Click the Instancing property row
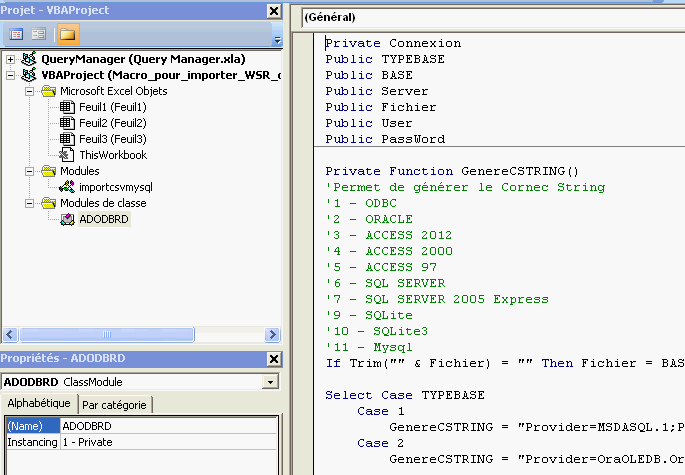The height and width of the screenshot is (475, 685). pyautogui.click(x=142, y=442)
